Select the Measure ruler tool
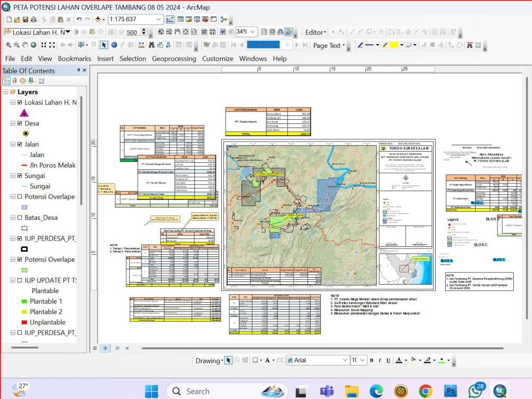The width and height of the screenshot is (532, 399). pyautogui.click(x=141, y=45)
